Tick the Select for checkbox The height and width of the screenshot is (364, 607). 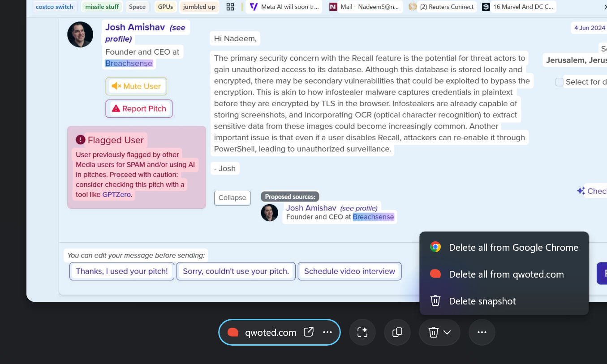pyautogui.click(x=560, y=82)
